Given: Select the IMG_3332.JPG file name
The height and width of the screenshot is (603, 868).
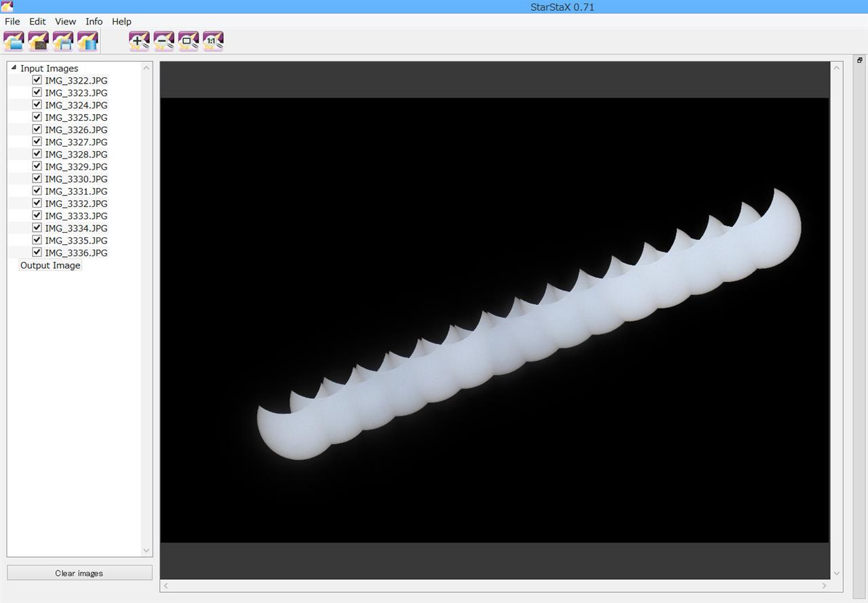Looking at the screenshot, I should (x=76, y=203).
